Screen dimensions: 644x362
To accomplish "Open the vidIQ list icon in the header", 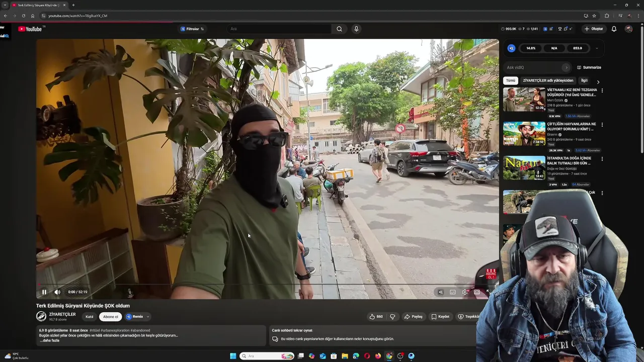I will pos(551,29).
